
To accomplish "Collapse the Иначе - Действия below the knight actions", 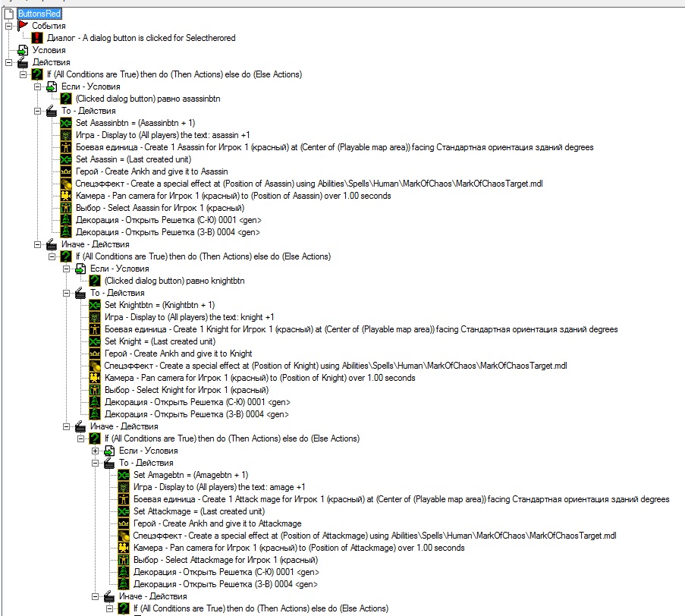I will point(66,426).
